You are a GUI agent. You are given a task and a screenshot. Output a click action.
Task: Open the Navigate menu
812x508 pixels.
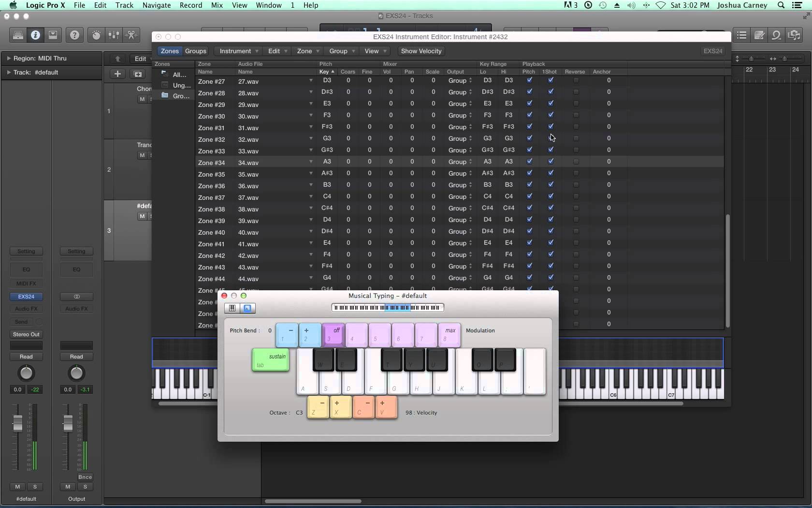pyautogui.click(x=156, y=5)
